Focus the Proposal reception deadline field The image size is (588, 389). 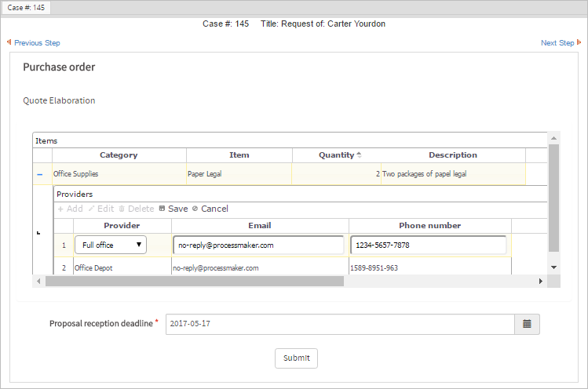point(339,324)
